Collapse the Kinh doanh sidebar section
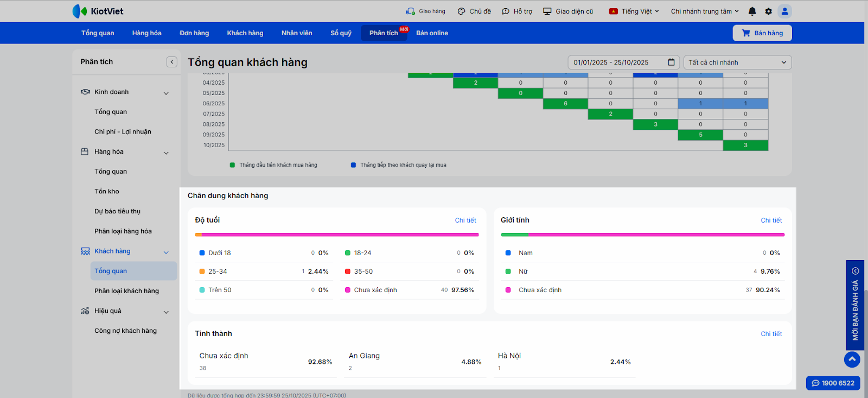The width and height of the screenshot is (868, 398). point(166,93)
